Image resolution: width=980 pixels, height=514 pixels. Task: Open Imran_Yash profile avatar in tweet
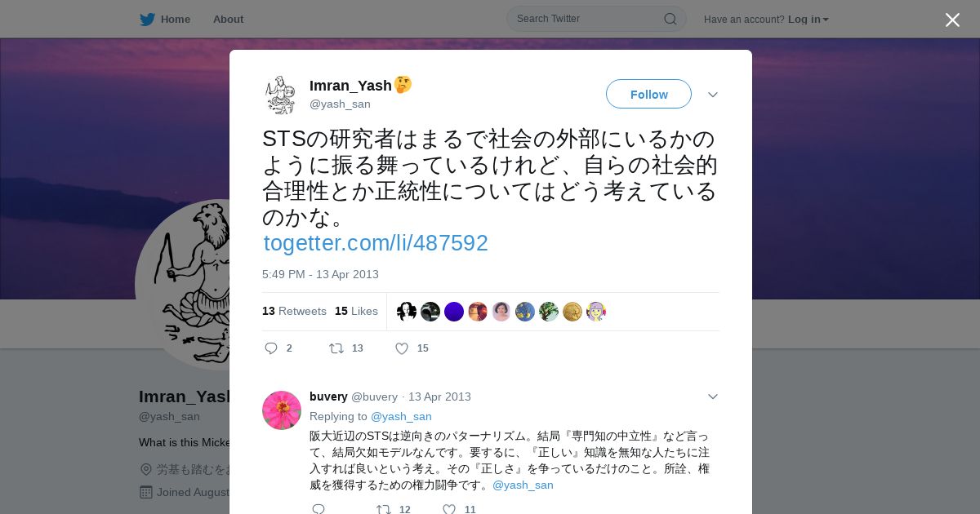pos(281,95)
